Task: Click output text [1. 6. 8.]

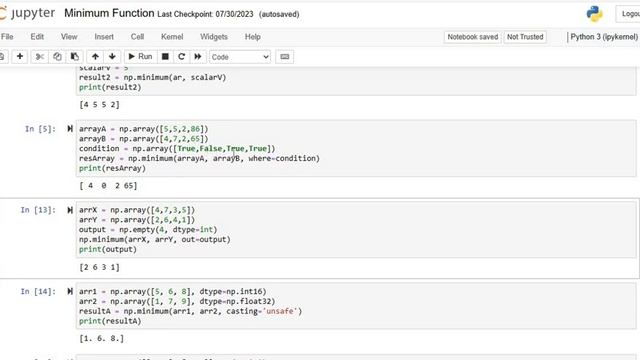Action: 102,338
